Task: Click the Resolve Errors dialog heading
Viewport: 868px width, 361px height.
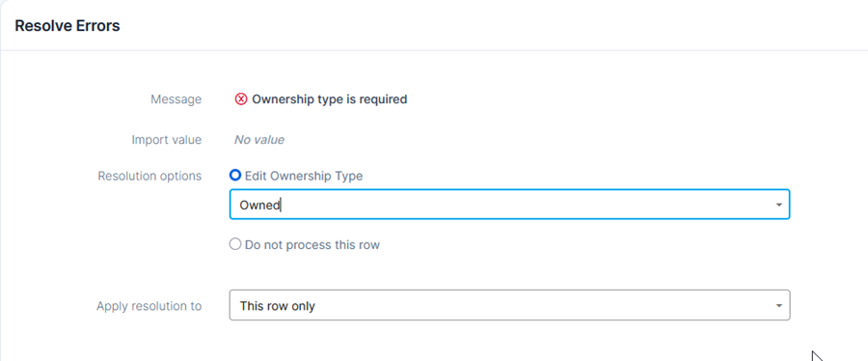Action: [x=67, y=25]
